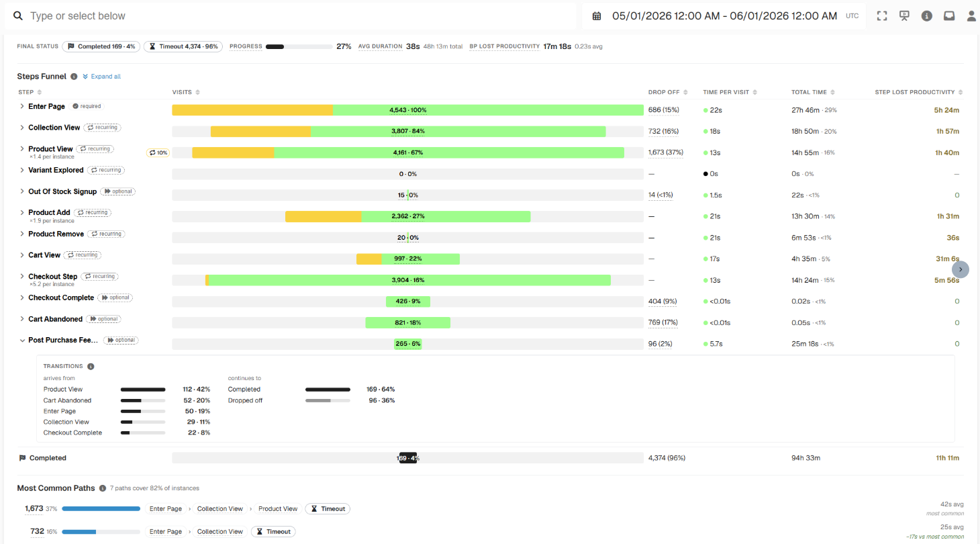Expand the Cart View step row

pos(22,255)
